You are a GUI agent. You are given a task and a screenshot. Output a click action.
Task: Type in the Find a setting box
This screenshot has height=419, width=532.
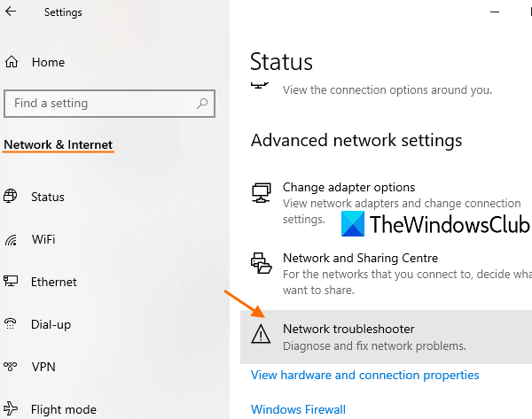coord(102,104)
